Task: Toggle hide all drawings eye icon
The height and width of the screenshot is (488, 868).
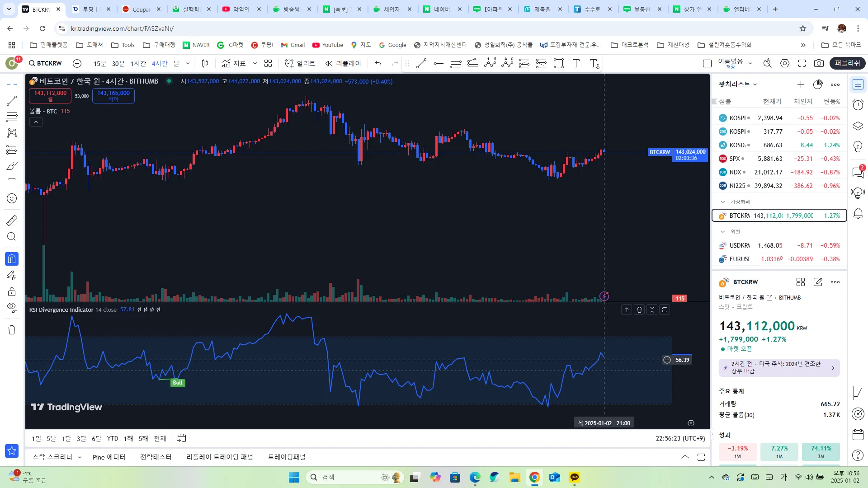Action: (x=12, y=307)
